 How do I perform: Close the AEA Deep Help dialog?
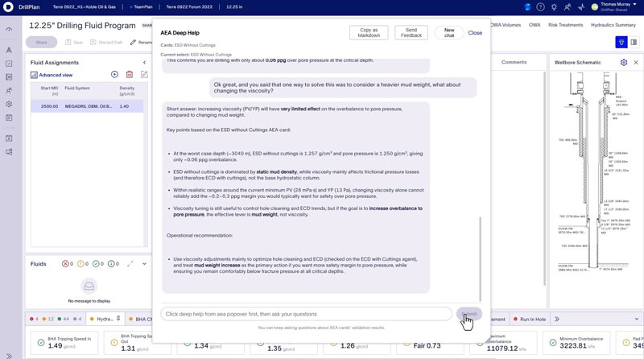(475, 33)
